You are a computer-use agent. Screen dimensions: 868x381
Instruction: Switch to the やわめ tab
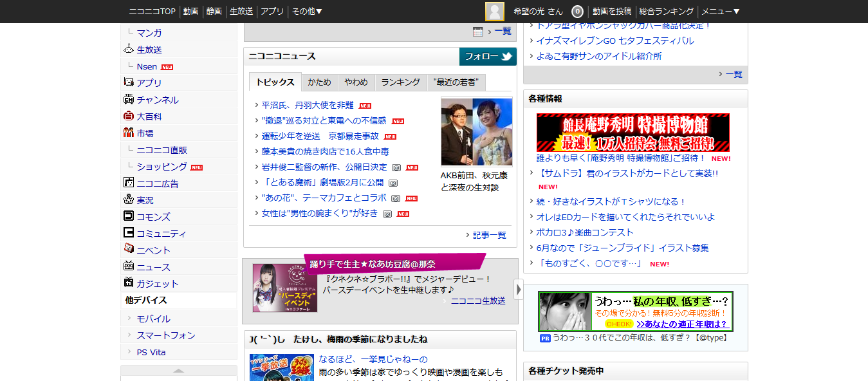[356, 82]
